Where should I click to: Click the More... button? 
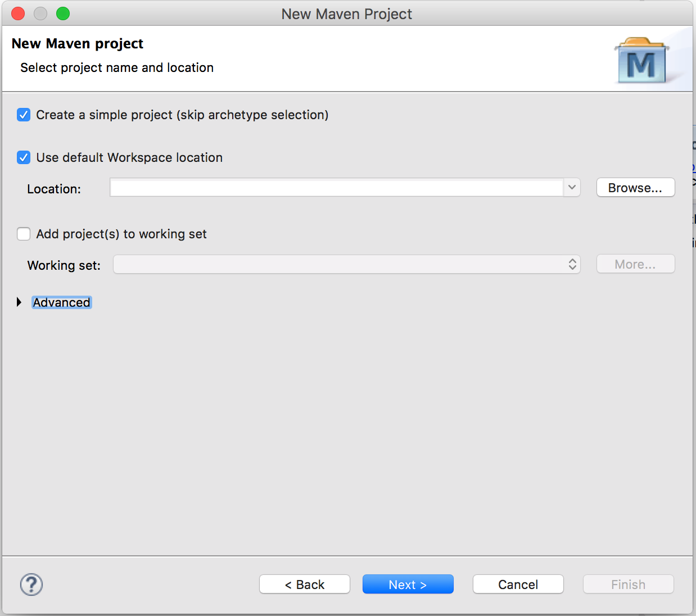[635, 264]
